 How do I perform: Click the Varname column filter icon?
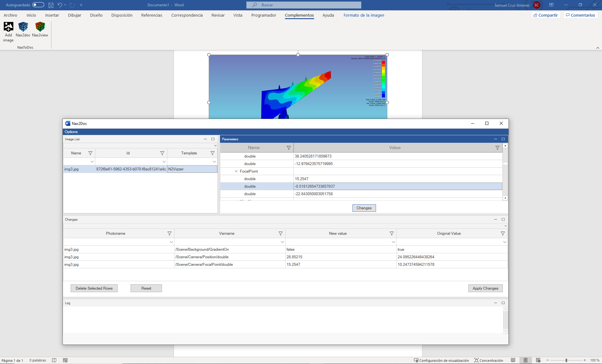tap(281, 233)
